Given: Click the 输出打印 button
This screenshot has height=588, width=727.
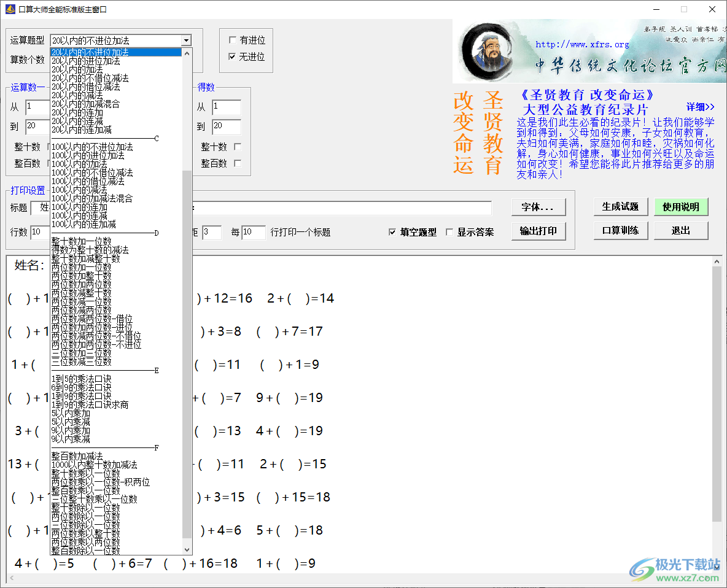Looking at the screenshot, I should (538, 231).
